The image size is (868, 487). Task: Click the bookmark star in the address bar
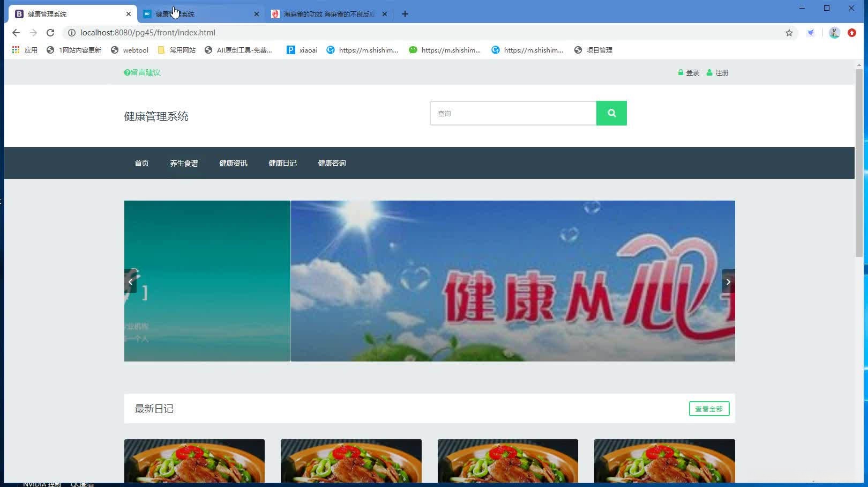788,32
